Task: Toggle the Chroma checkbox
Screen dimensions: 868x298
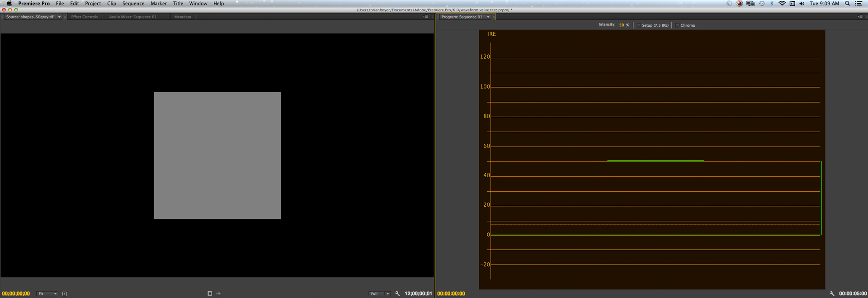Action: 677,25
